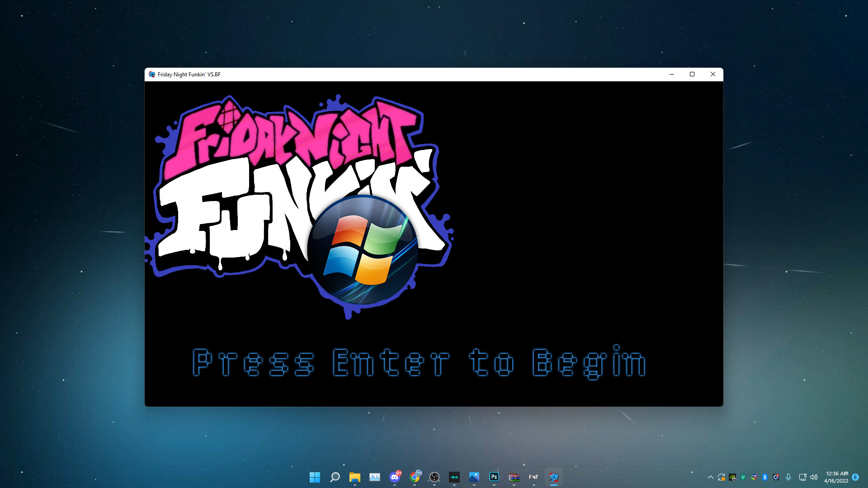Switch to OBS Studio in the taskbar

pos(434,477)
